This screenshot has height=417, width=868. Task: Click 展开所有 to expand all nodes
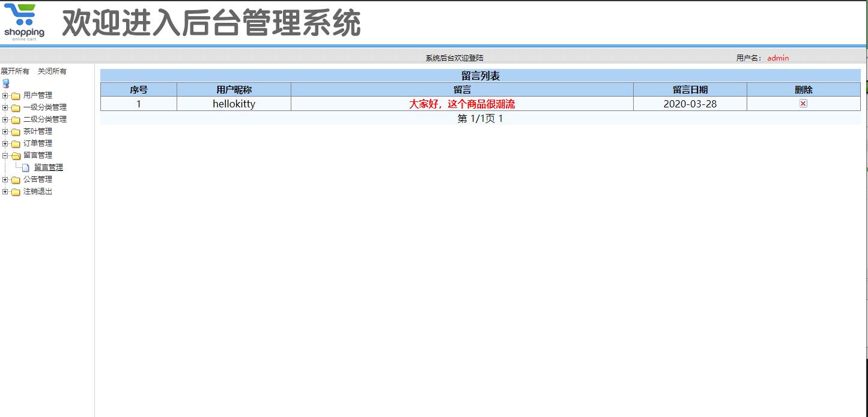(x=14, y=71)
